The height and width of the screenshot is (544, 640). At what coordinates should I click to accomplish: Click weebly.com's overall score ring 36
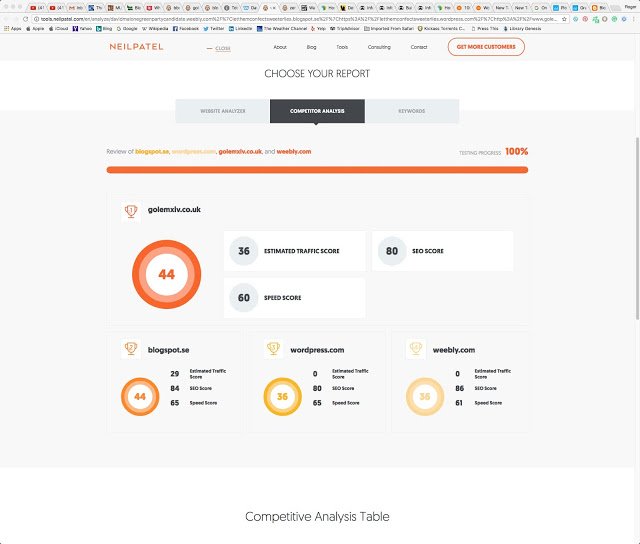425,396
